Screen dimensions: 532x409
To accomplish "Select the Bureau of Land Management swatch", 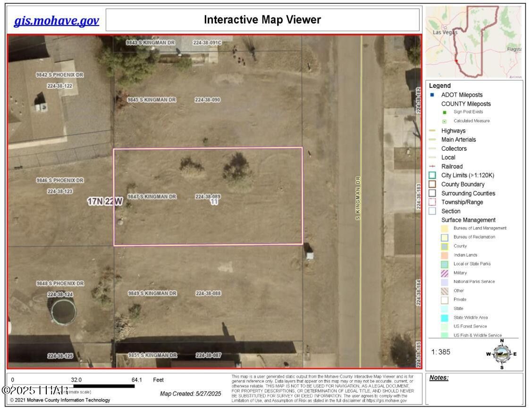I will coord(444,229).
